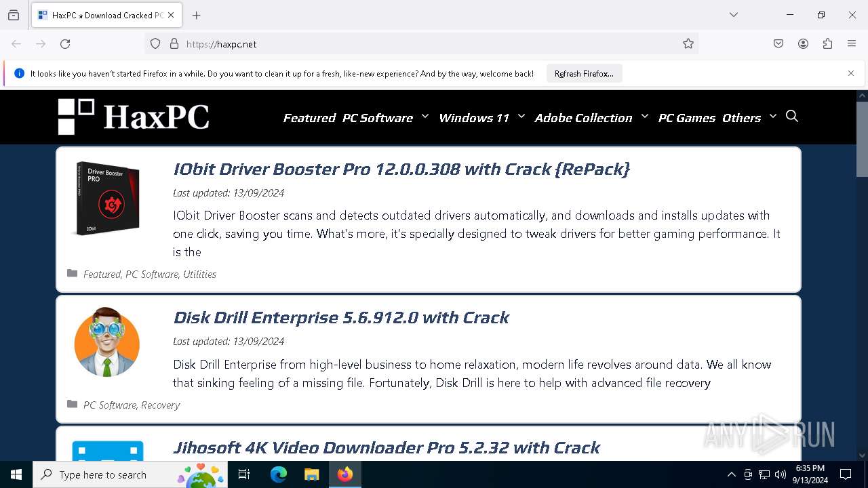Open Others menu item
Image resolution: width=868 pixels, height=488 pixels.
(741, 118)
